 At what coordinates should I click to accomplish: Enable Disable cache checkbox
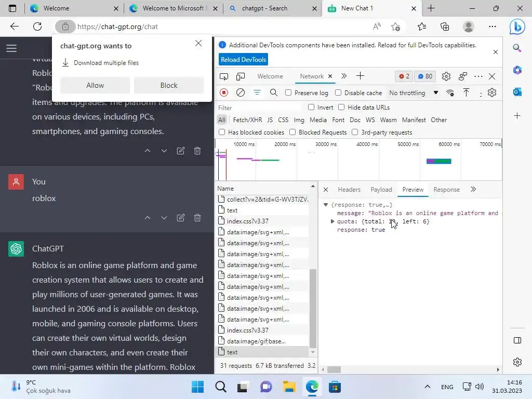[x=338, y=92]
